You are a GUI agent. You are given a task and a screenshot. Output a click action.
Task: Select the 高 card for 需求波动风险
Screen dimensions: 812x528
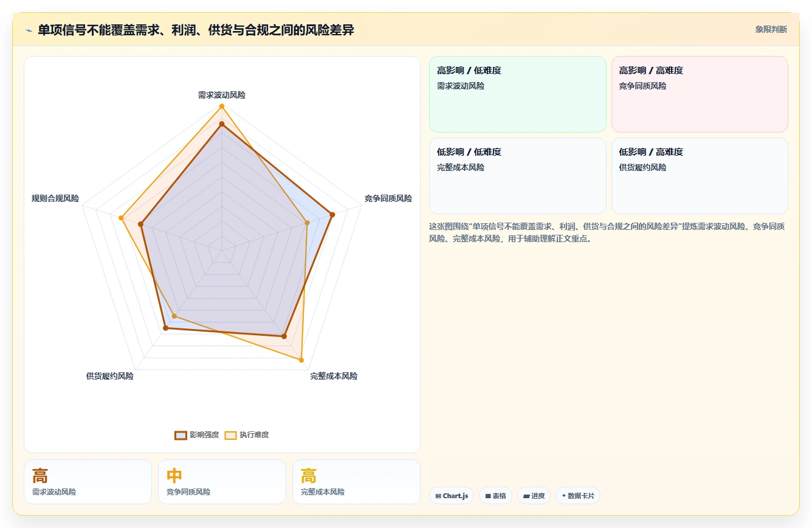pos(88,482)
